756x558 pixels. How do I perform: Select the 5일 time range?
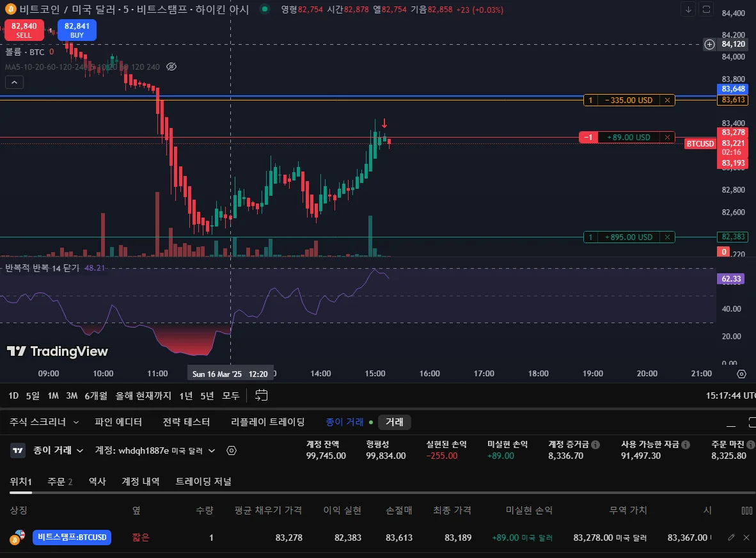33,396
